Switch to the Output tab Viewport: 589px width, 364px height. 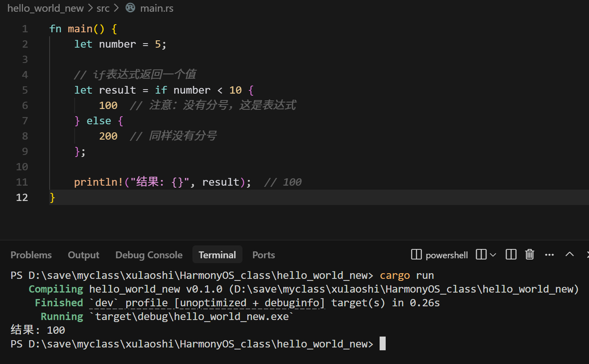tap(84, 255)
